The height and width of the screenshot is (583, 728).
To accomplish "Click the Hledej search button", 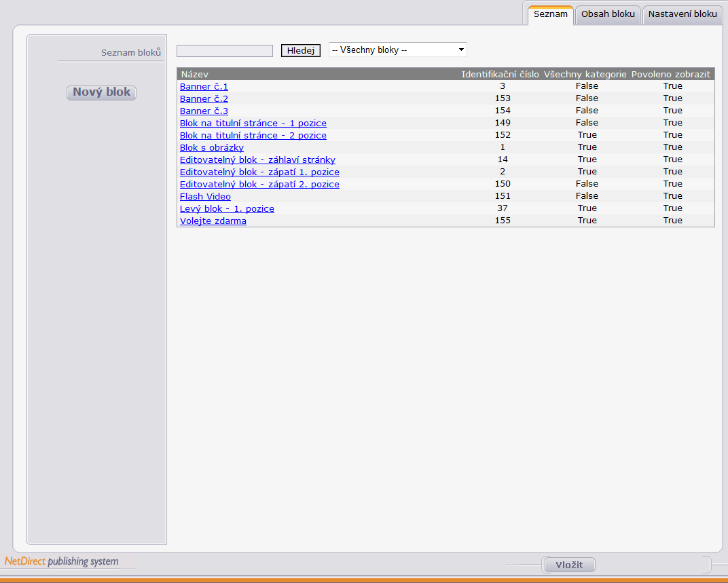I will (x=300, y=51).
